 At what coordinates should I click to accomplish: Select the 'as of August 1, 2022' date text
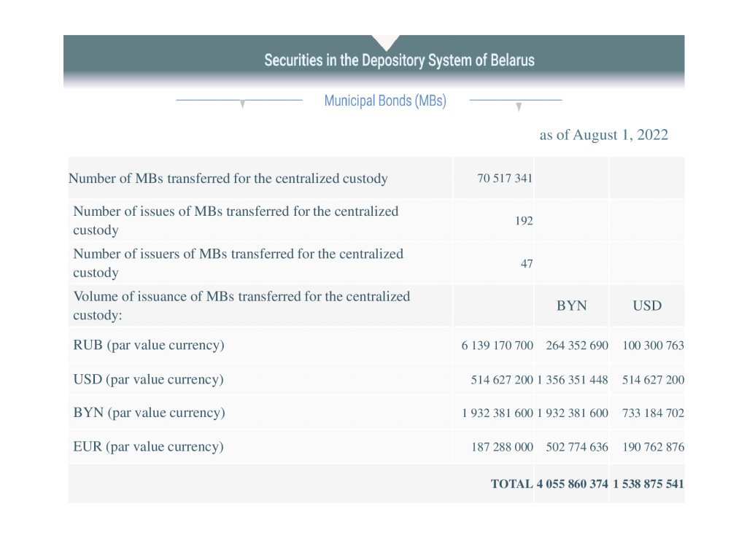603,135
